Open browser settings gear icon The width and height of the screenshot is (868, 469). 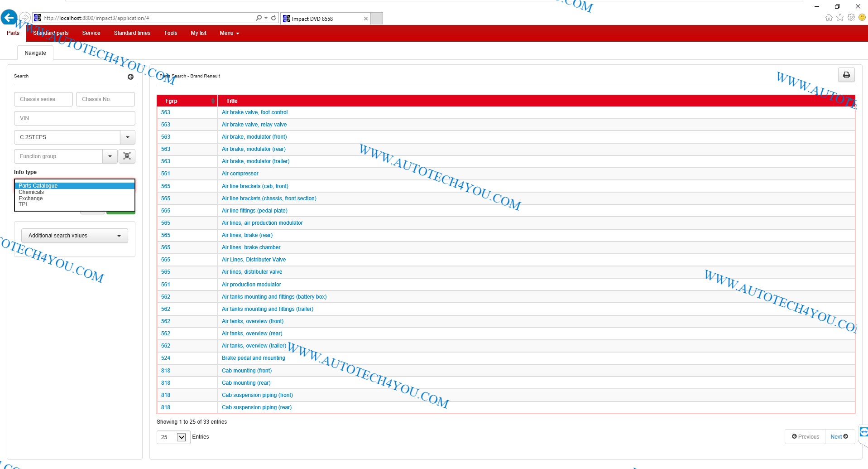tap(851, 18)
